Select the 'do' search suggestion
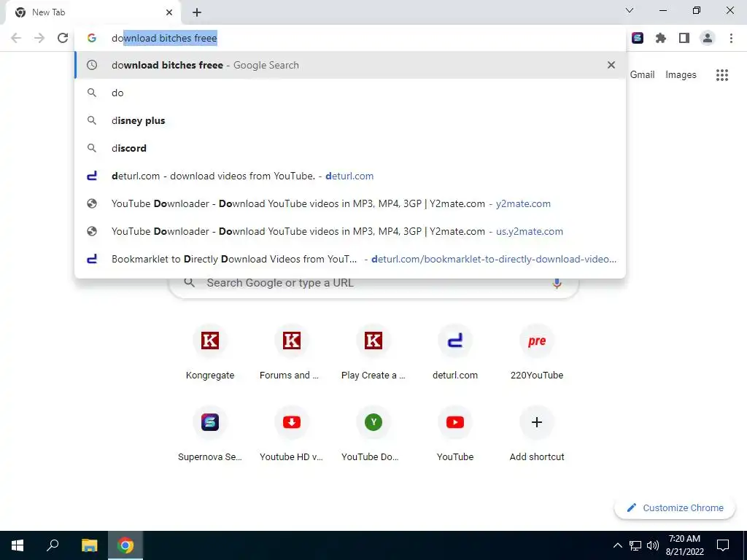This screenshot has width=747, height=560. 350,93
